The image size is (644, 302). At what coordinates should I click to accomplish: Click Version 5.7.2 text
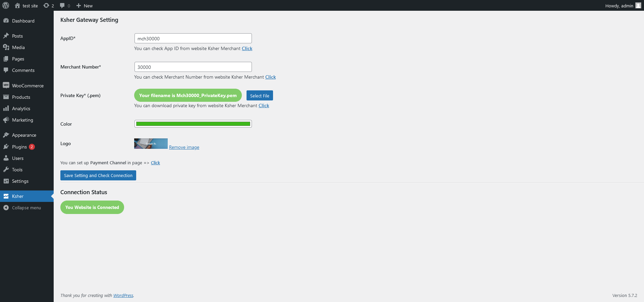click(x=625, y=295)
